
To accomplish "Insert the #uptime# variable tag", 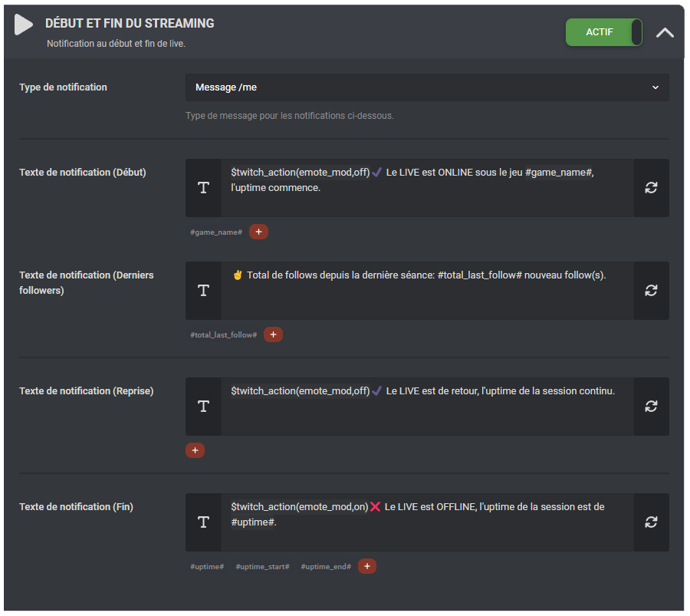I will pyautogui.click(x=207, y=567).
